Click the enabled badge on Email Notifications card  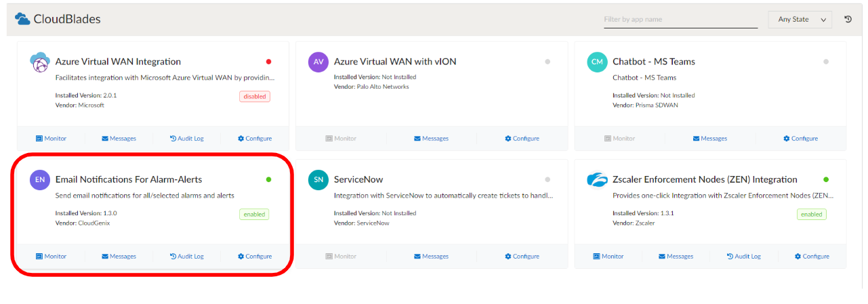point(254,214)
